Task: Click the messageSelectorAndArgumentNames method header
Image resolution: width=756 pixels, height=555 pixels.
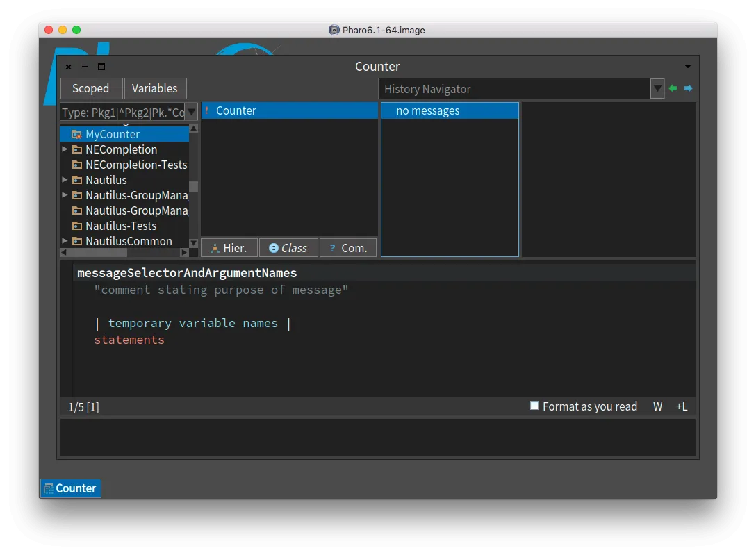Action: pos(187,273)
